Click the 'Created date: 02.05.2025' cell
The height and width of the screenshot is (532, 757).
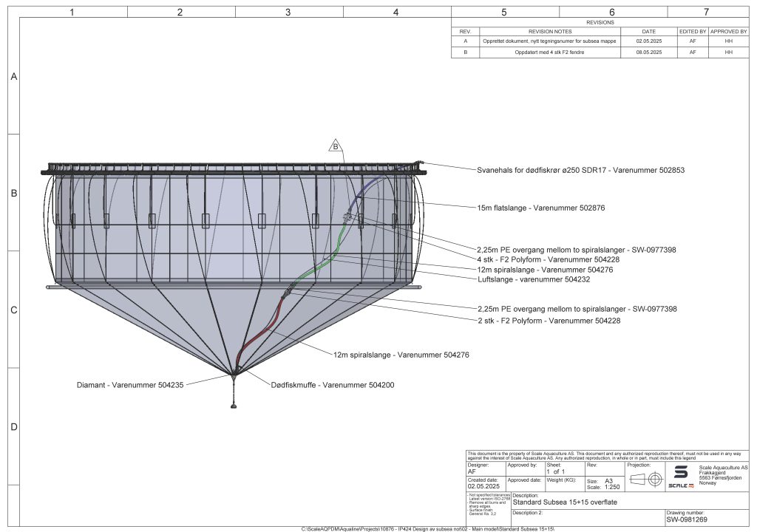(485, 483)
